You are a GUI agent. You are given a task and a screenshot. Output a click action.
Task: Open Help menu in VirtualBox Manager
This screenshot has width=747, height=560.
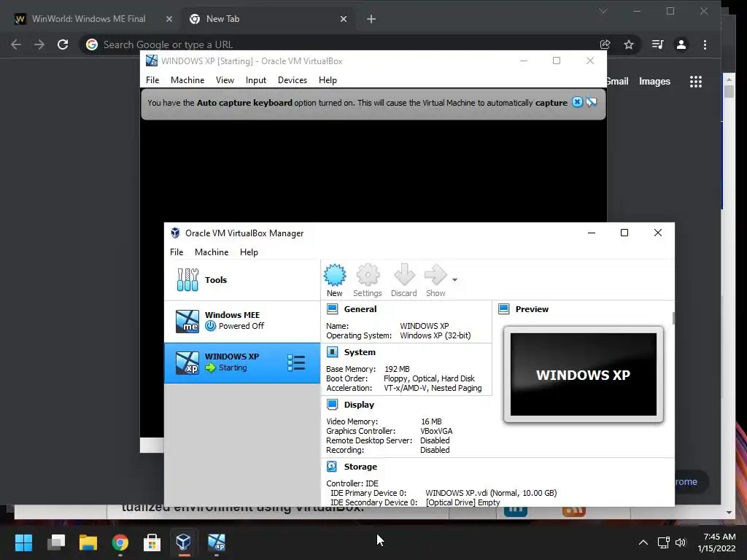(x=249, y=252)
